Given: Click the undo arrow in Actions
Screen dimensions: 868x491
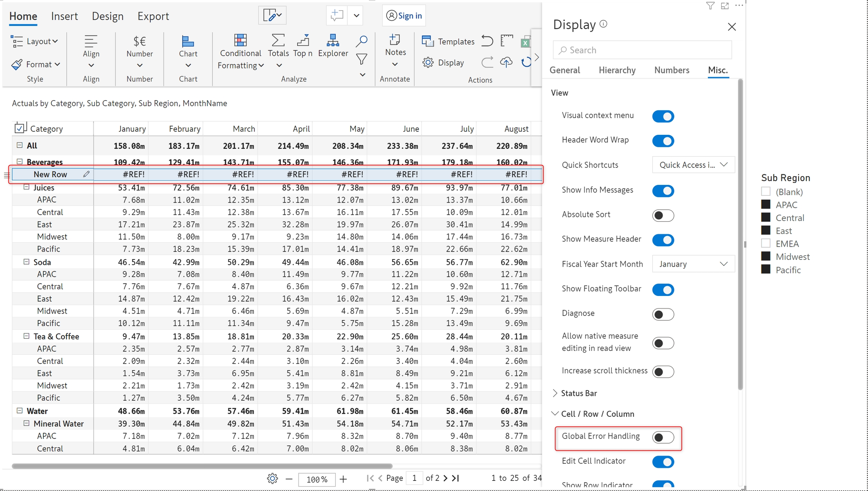Looking at the screenshot, I should pos(487,41).
